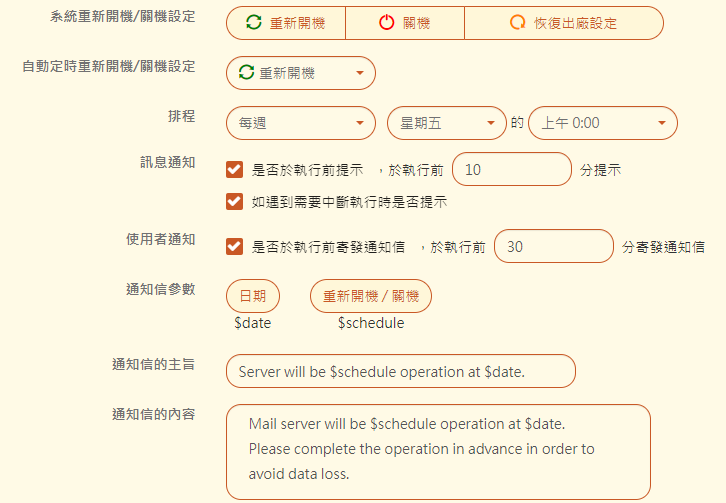Image resolution: width=726 pixels, height=503 pixels.
Task: Click the green refresh icon in the scheduled restart dropdown
Action: [246, 73]
